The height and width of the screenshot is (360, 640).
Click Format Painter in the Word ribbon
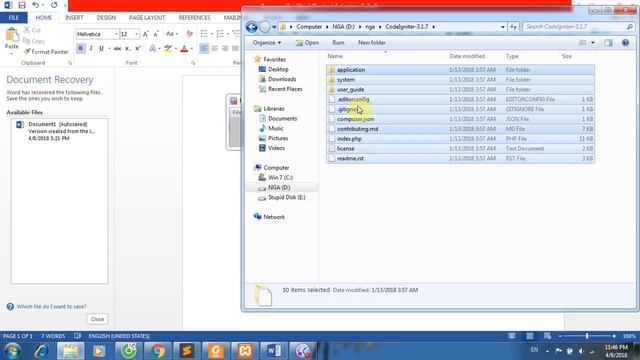click(46, 52)
